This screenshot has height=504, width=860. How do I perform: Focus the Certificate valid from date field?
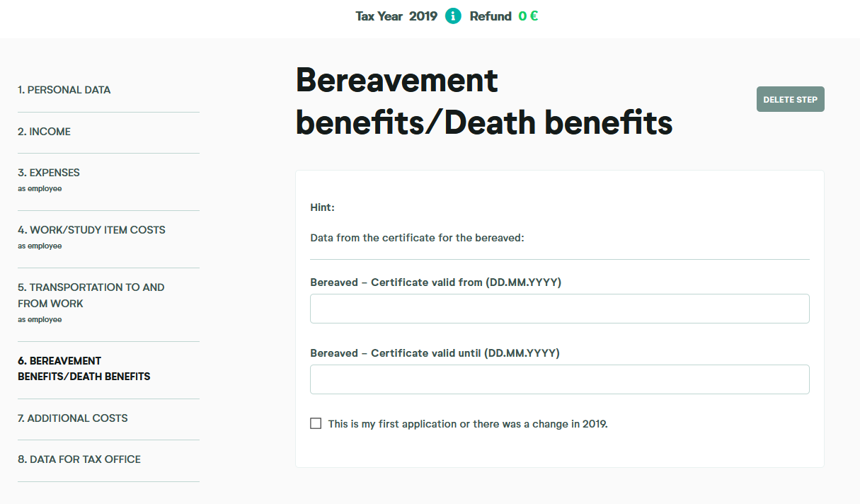click(x=559, y=309)
